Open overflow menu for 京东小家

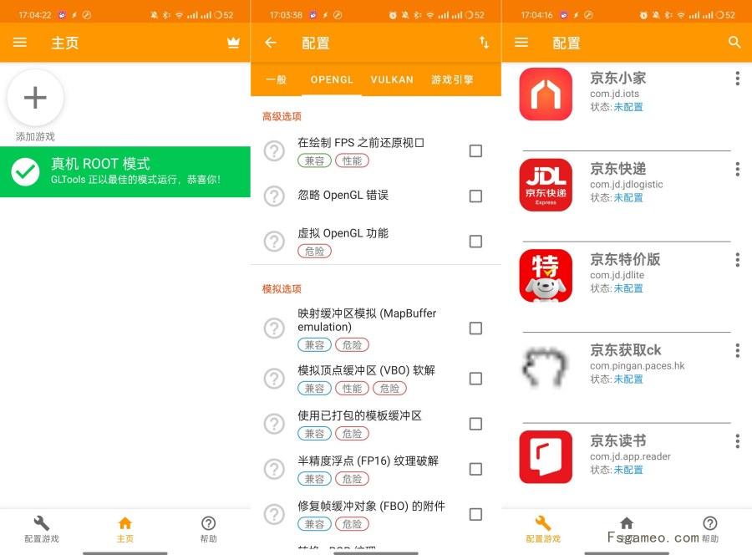(x=737, y=79)
